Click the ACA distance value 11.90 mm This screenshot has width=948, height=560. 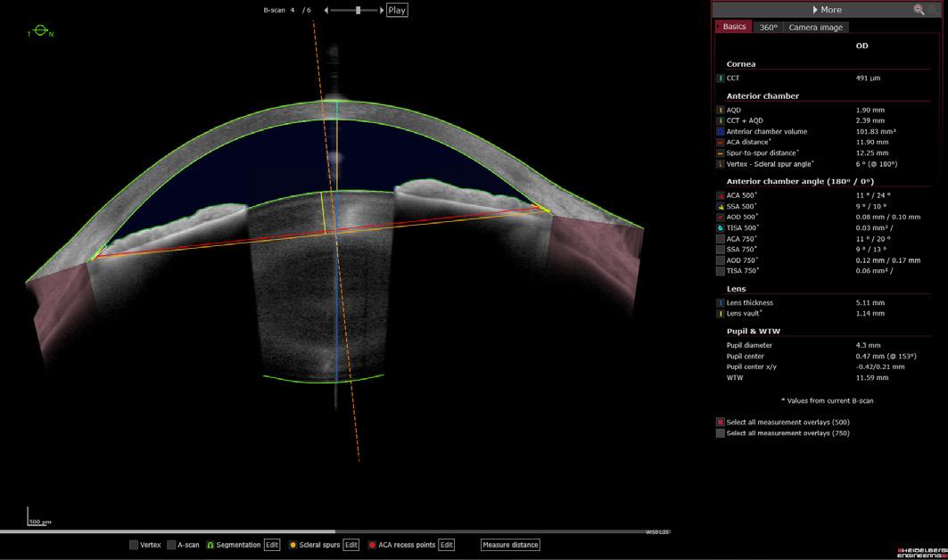coord(872,142)
